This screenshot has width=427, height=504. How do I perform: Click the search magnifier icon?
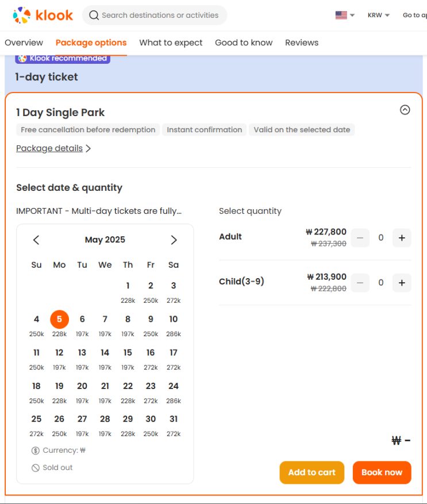click(x=94, y=16)
